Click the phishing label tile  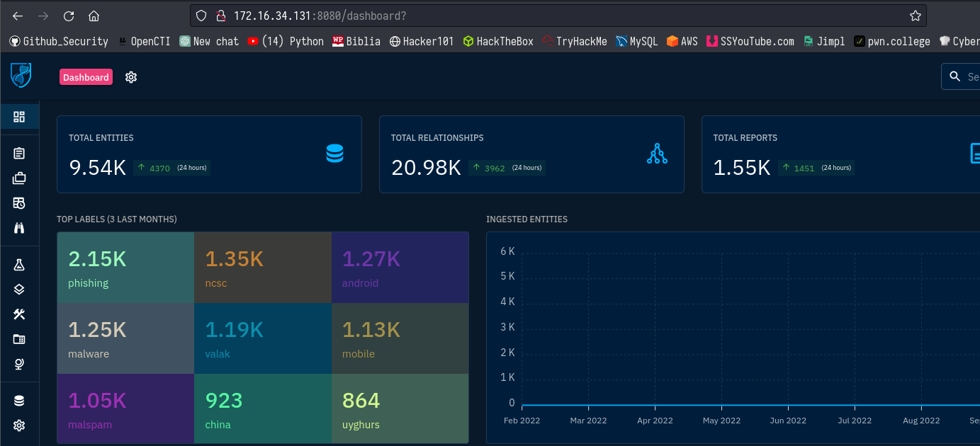pyautogui.click(x=125, y=268)
